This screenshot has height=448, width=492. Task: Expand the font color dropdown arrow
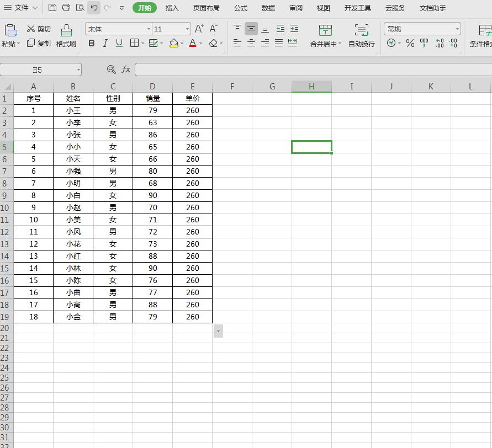(x=200, y=43)
